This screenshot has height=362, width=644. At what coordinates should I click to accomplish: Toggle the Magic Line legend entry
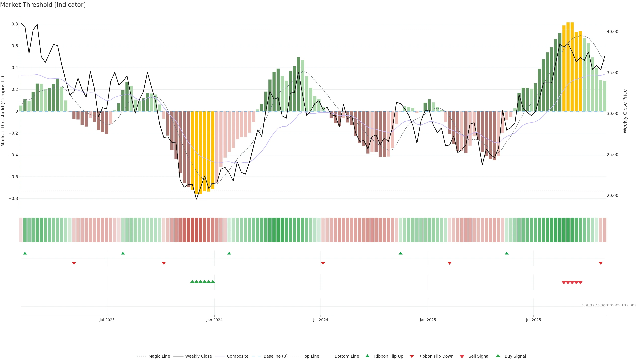pos(159,356)
